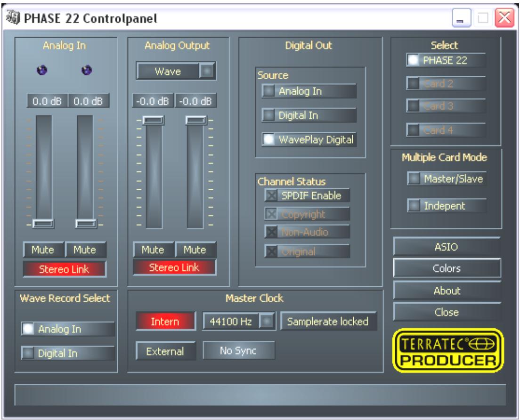The height and width of the screenshot is (420, 520).
Task: Click the No Sync status field
Action: pos(239,350)
